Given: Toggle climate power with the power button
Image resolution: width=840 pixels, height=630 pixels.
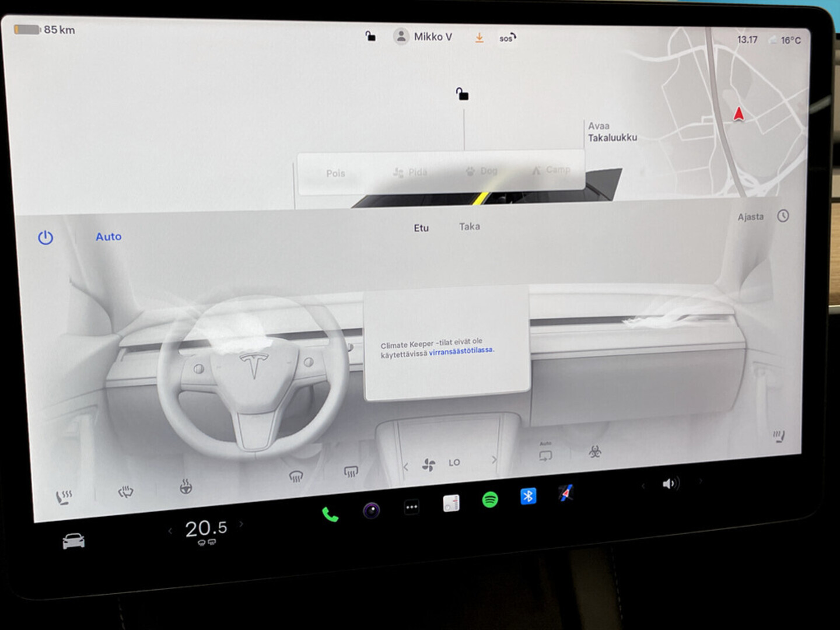Looking at the screenshot, I should (x=46, y=237).
